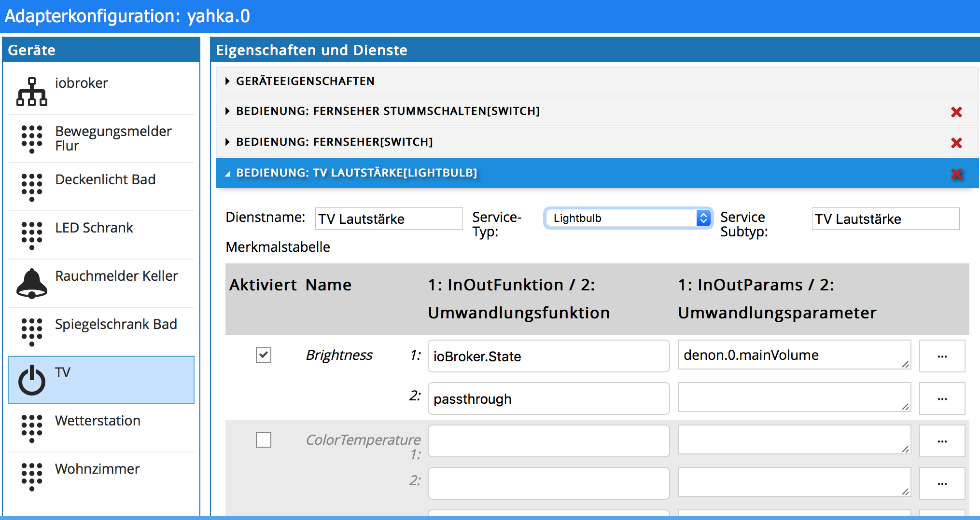Delete the TV Lautstärke service
The image size is (980, 520).
tap(956, 174)
